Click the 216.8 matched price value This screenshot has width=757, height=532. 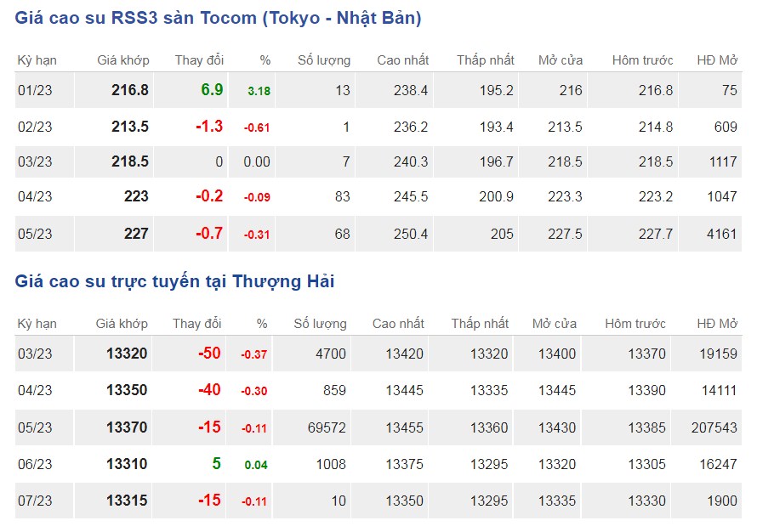[x=130, y=90]
